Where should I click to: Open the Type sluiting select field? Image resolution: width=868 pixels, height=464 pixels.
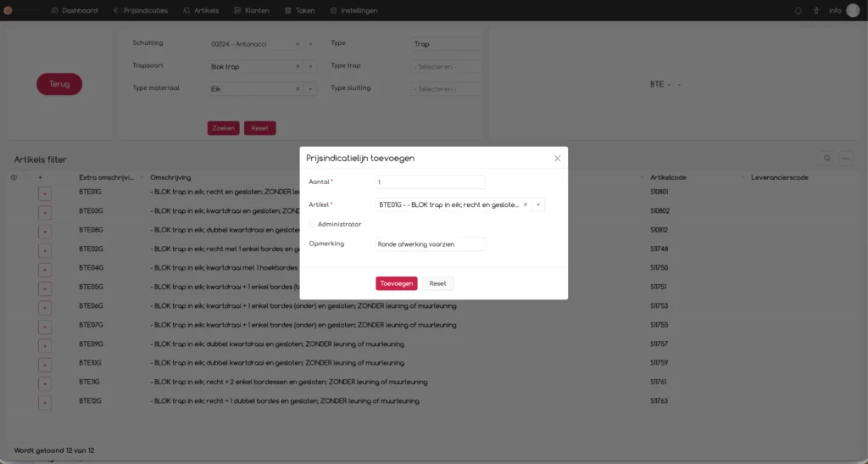(446, 89)
